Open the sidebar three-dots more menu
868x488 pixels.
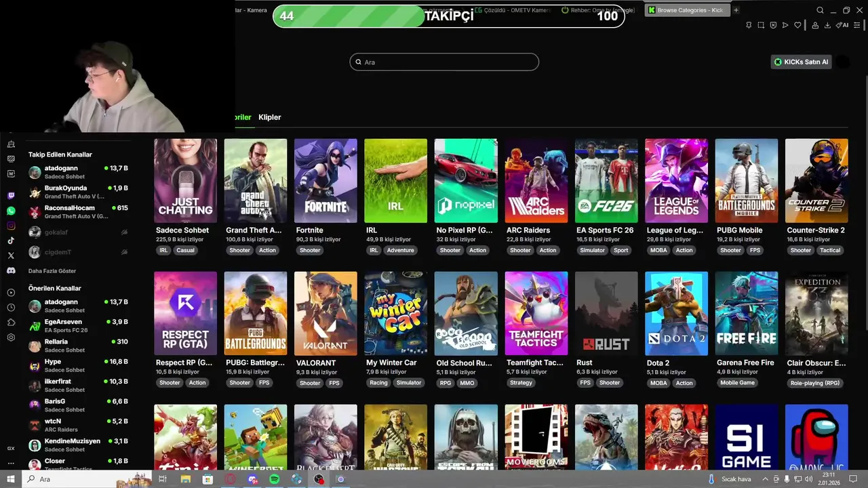11,463
